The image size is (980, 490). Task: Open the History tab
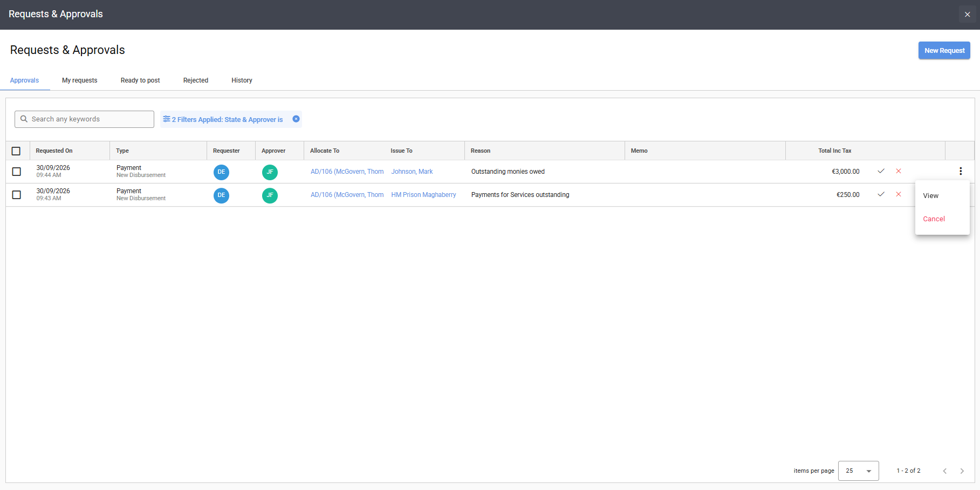point(242,80)
